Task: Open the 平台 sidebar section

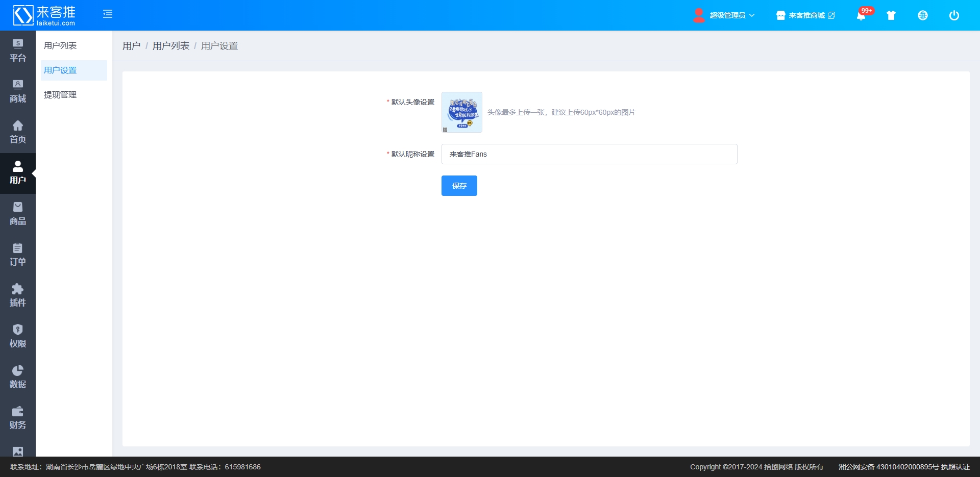Action: tap(18, 51)
